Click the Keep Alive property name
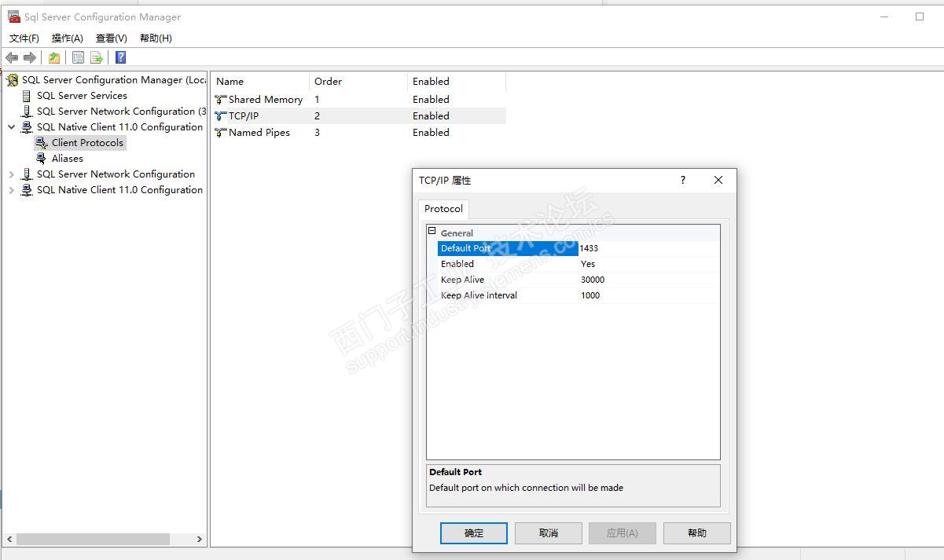Image resolution: width=944 pixels, height=560 pixels. (462, 280)
